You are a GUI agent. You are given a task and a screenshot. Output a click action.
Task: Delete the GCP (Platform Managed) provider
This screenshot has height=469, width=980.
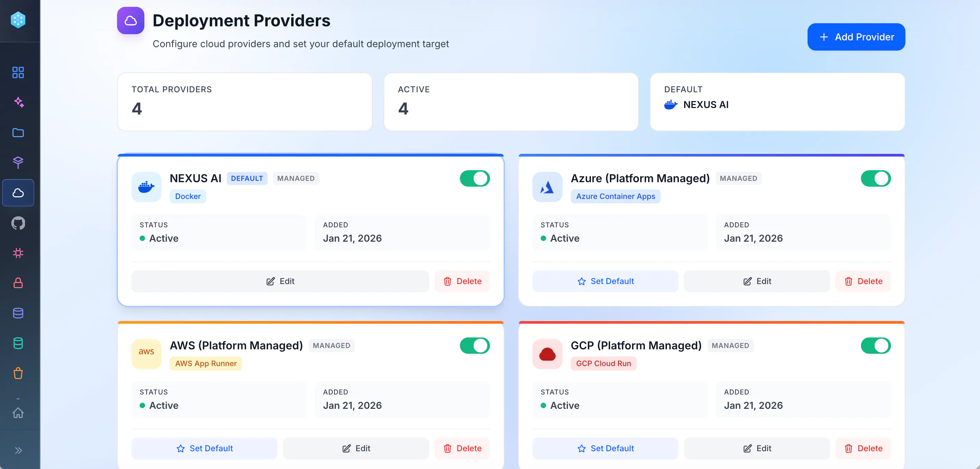click(x=863, y=448)
